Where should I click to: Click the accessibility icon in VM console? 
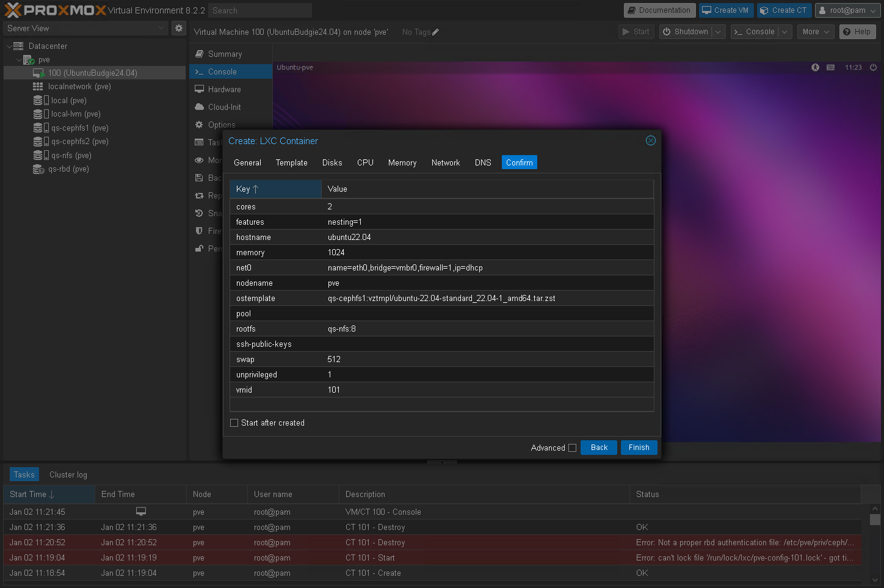815,67
